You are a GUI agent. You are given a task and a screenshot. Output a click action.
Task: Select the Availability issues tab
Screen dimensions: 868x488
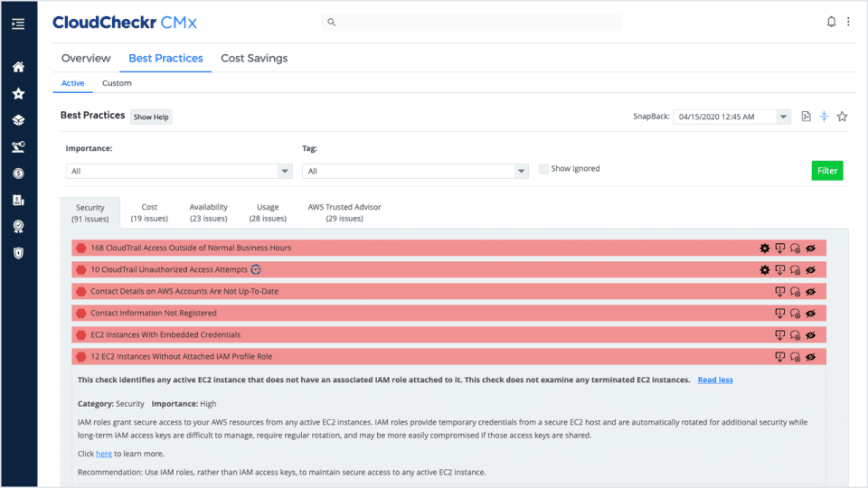(208, 212)
